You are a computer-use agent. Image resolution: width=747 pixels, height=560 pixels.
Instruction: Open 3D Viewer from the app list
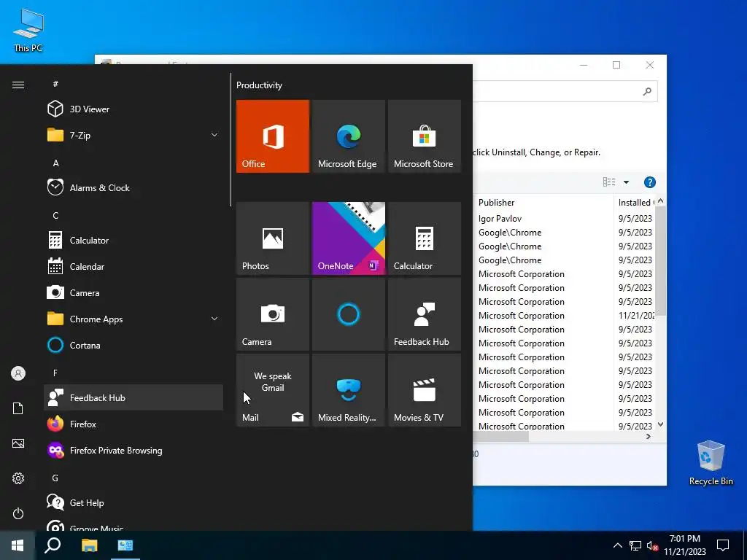(x=133, y=109)
